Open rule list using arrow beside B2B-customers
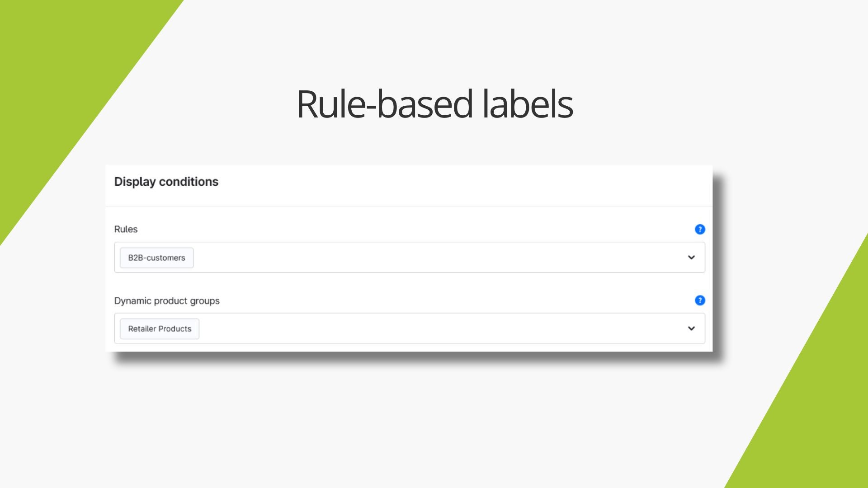This screenshot has width=868, height=488. pos(691,258)
